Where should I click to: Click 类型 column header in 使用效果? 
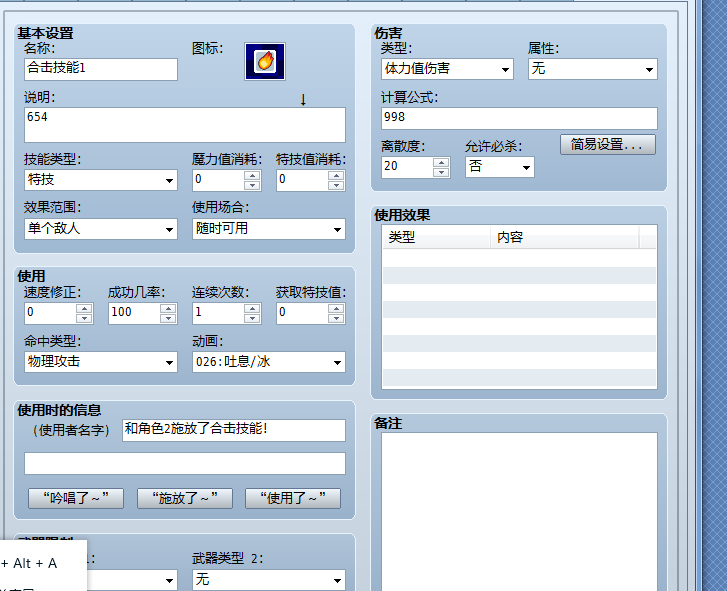point(436,237)
